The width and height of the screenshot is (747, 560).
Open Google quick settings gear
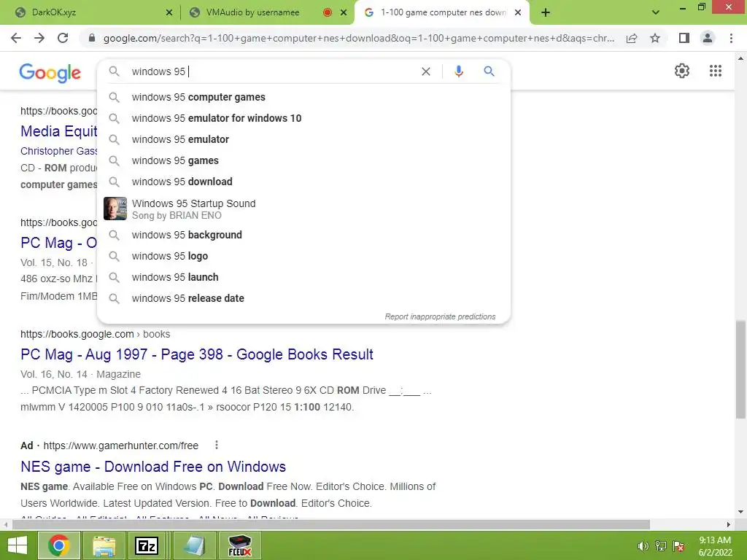pos(682,71)
